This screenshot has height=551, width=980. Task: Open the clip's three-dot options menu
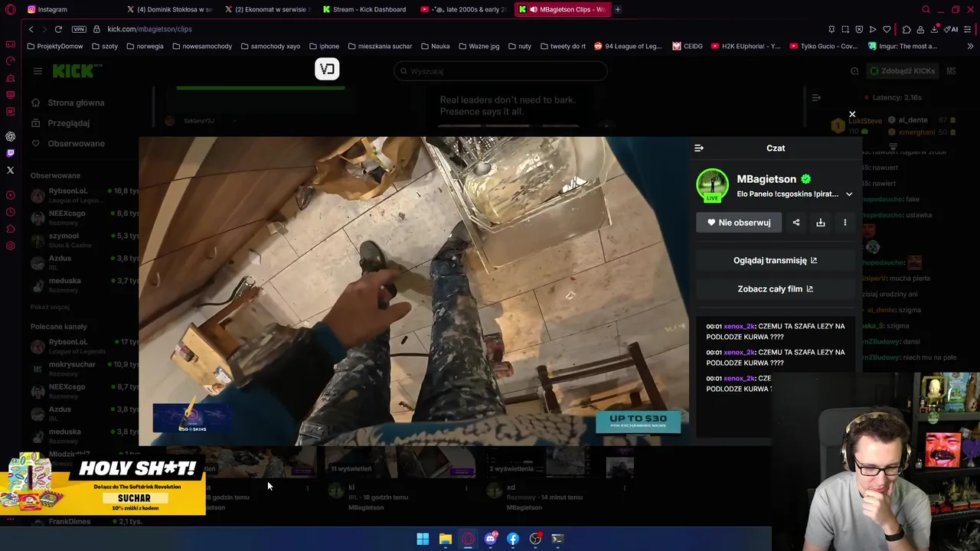pos(845,223)
